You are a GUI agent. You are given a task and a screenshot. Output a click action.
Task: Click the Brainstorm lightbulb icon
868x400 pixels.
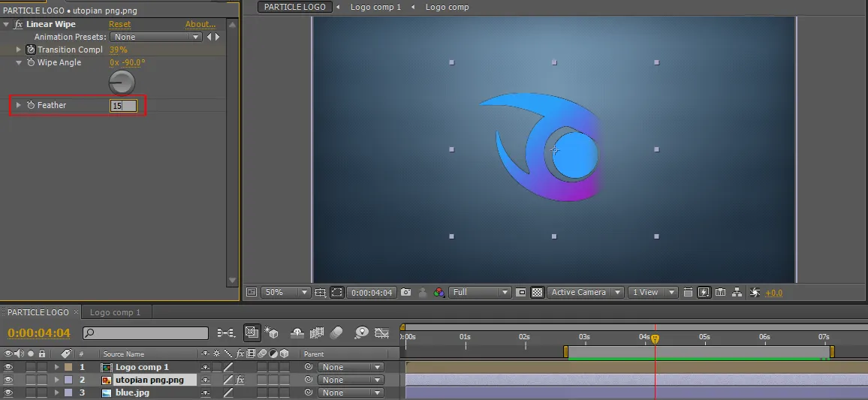pos(361,332)
